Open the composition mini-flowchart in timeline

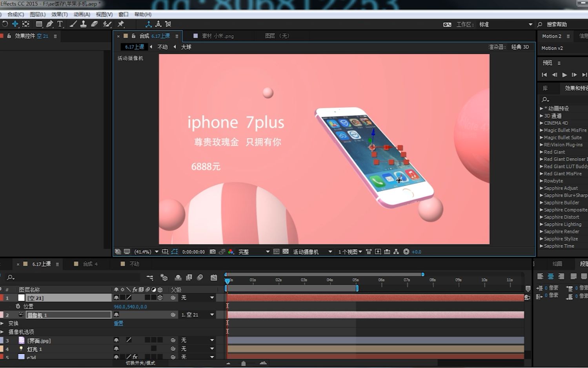click(x=150, y=277)
